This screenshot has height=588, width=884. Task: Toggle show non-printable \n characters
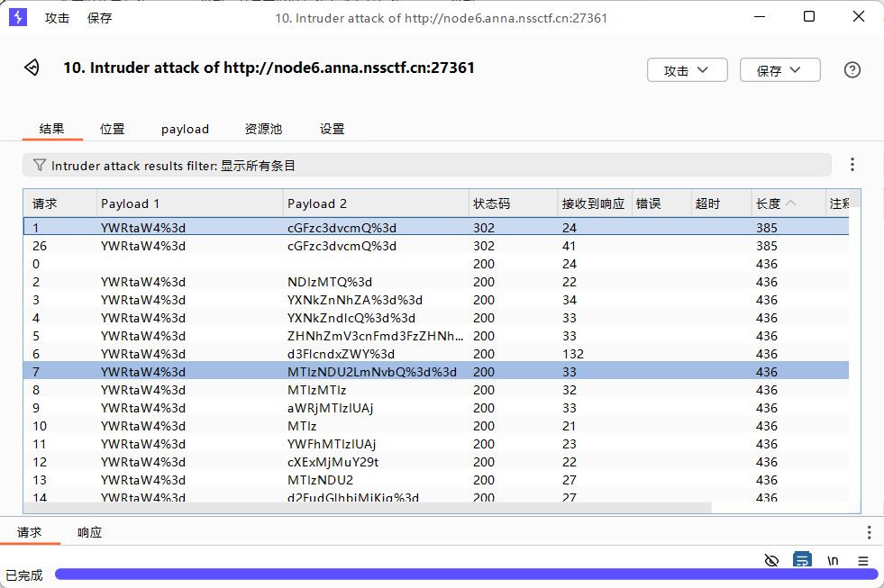coord(833,560)
